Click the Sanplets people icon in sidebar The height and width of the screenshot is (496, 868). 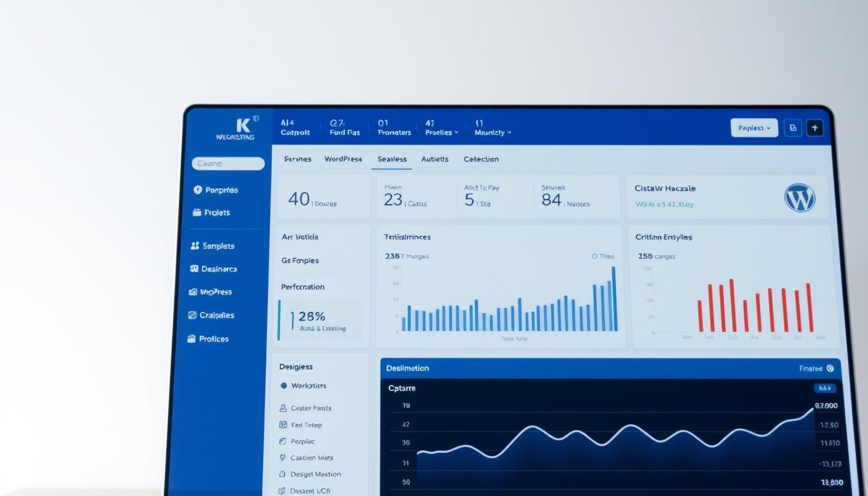point(195,246)
